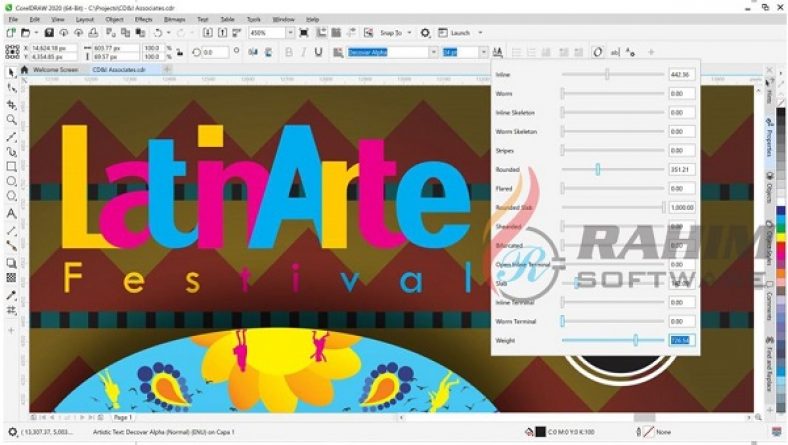Open the File menu

point(13,19)
